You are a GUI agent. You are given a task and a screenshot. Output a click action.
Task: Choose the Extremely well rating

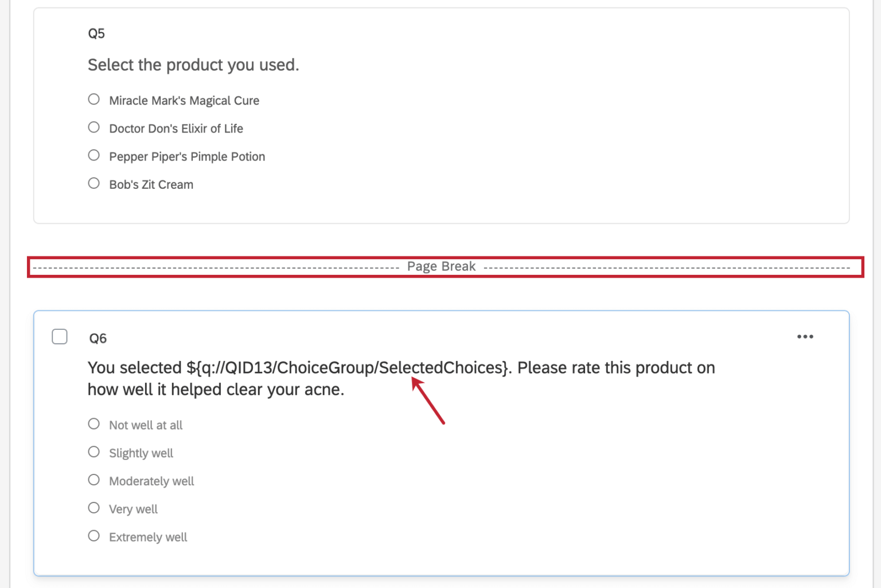93,535
